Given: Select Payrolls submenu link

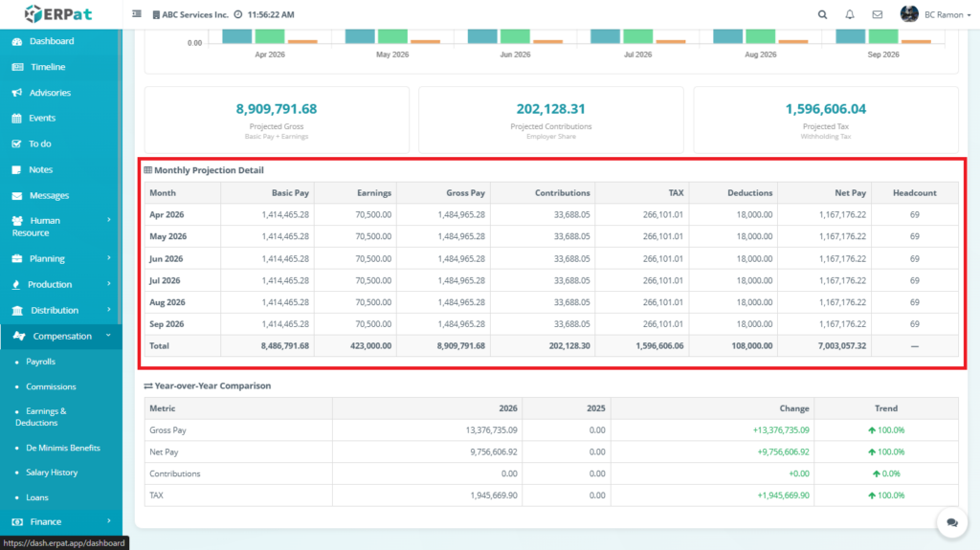Looking at the screenshot, I should (40, 362).
